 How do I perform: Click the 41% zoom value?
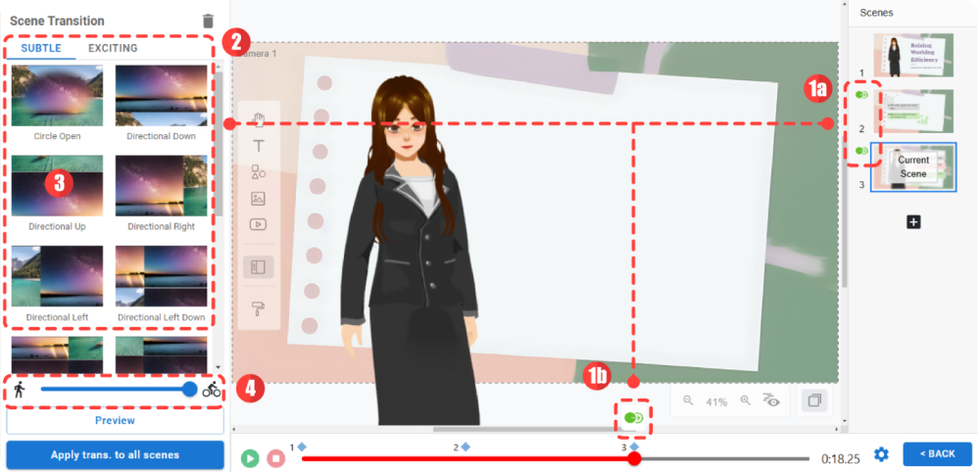point(716,402)
